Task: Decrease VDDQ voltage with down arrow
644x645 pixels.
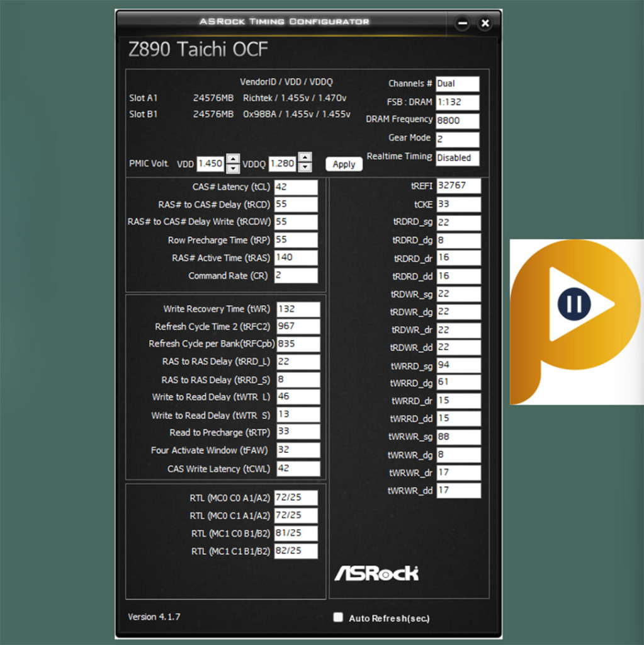Action: click(x=305, y=167)
